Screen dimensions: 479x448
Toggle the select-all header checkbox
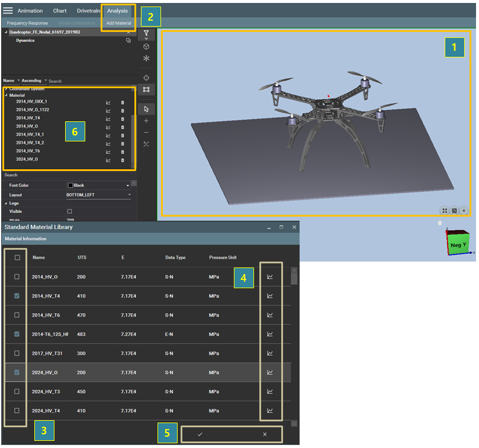(17, 257)
